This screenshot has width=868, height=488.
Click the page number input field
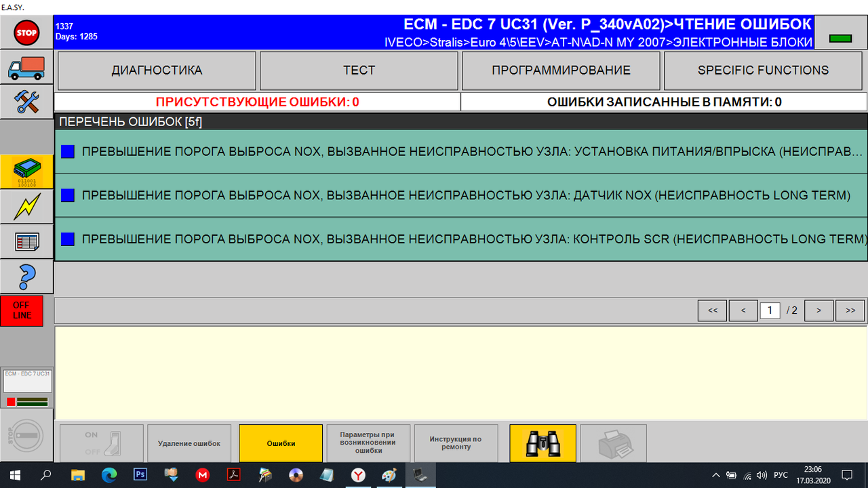pyautogui.click(x=770, y=310)
